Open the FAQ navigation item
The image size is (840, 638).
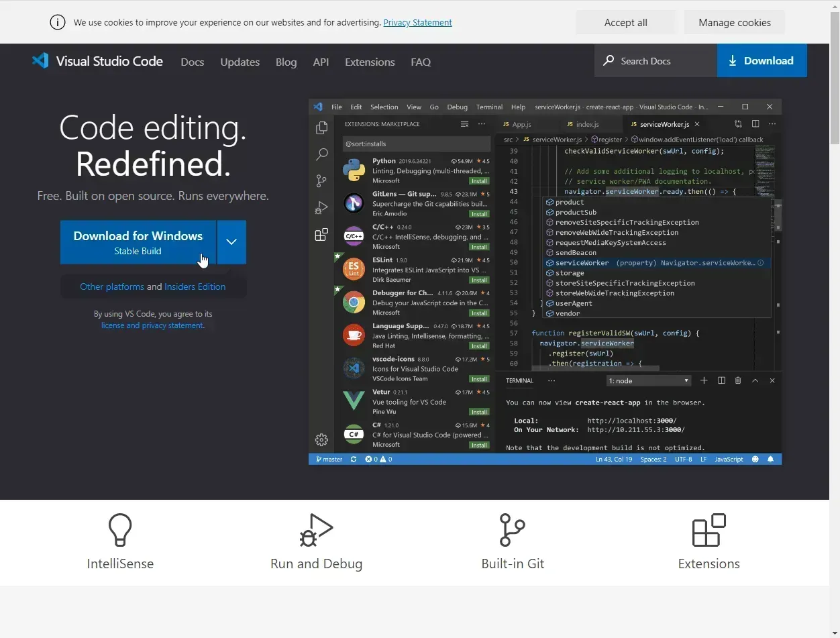click(421, 62)
